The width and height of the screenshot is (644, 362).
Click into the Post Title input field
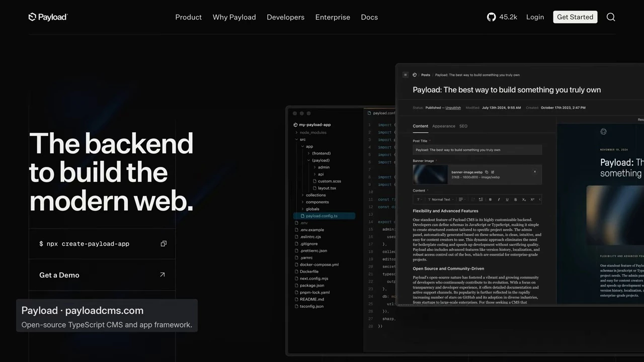[x=477, y=150]
